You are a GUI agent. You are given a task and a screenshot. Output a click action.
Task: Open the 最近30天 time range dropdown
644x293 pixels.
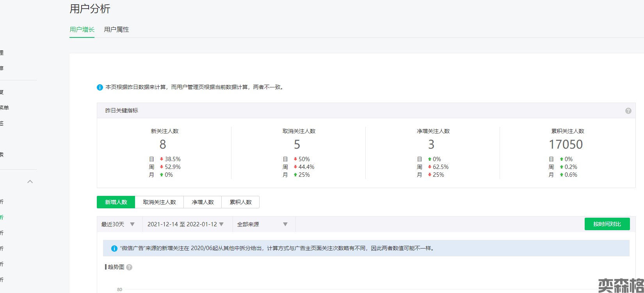coord(118,224)
